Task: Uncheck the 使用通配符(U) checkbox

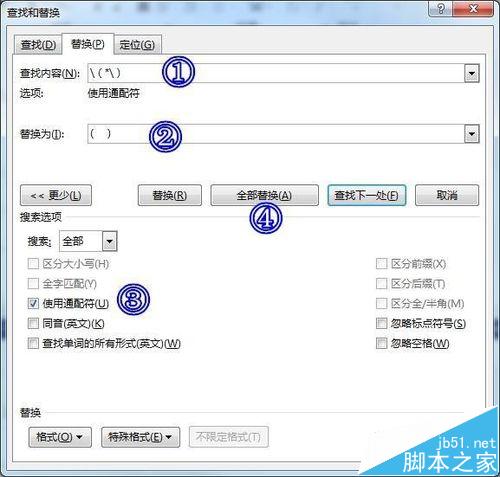Action: click(x=33, y=303)
